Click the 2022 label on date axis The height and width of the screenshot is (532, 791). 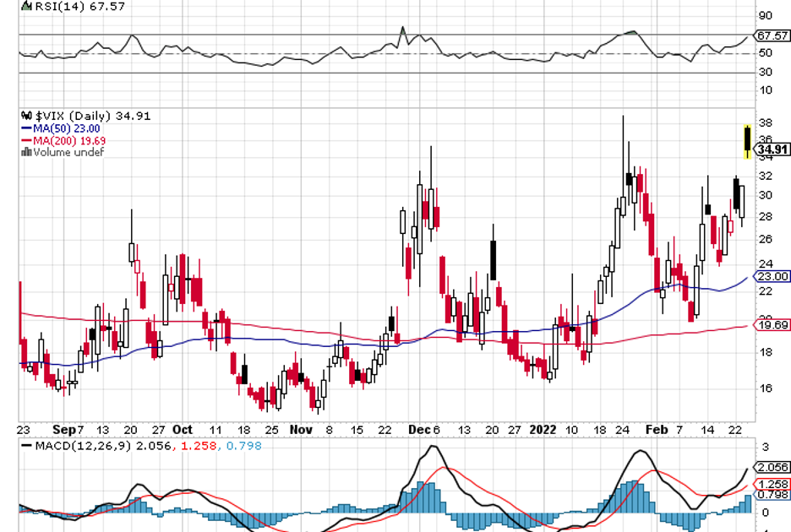point(543,430)
